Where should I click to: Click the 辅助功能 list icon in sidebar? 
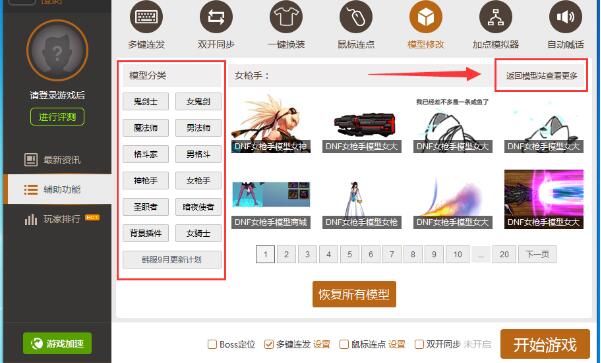31,189
